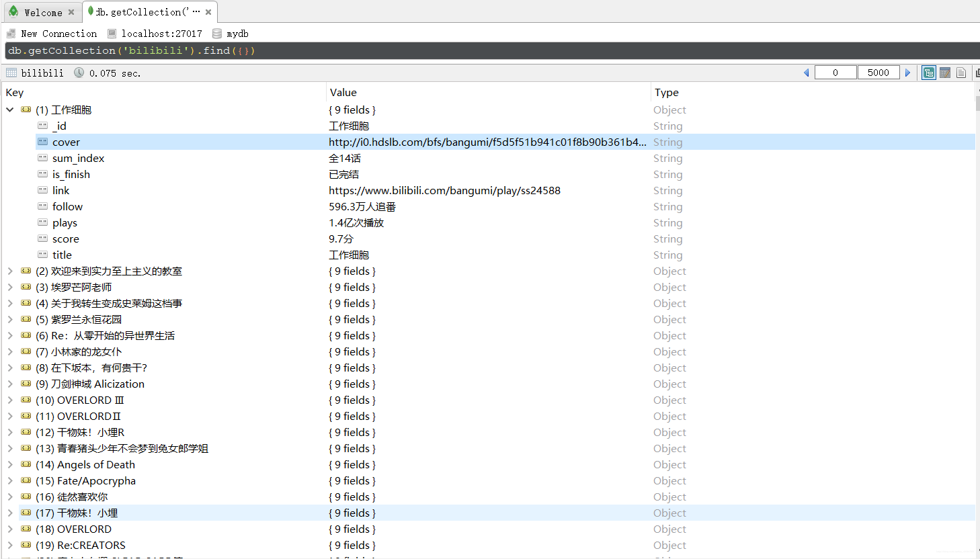The width and height of the screenshot is (980, 559).
Task: Click the 1.4亿次播放 value
Action: point(356,222)
